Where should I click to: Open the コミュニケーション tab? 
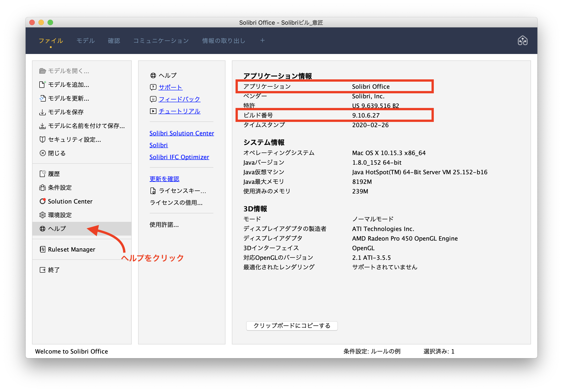click(161, 40)
